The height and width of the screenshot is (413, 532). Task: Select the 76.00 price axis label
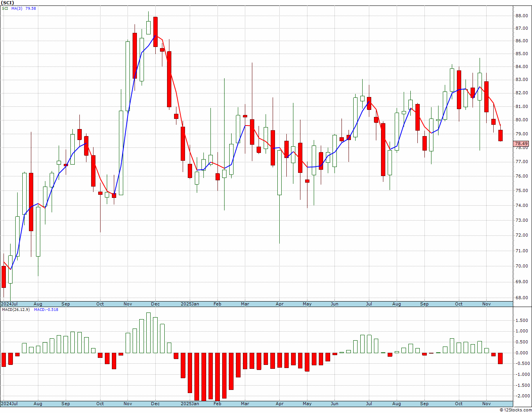coord(521,176)
